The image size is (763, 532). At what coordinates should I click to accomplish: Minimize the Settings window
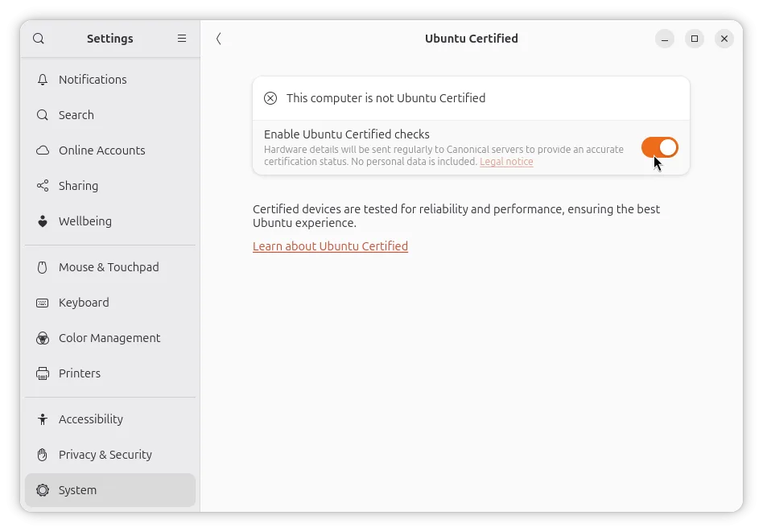pyautogui.click(x=665, y=39)
